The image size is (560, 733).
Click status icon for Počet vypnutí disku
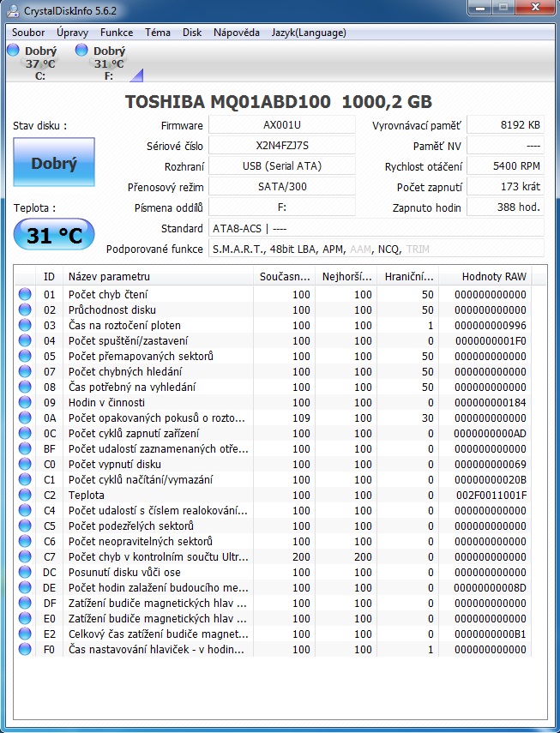[25, 464]
